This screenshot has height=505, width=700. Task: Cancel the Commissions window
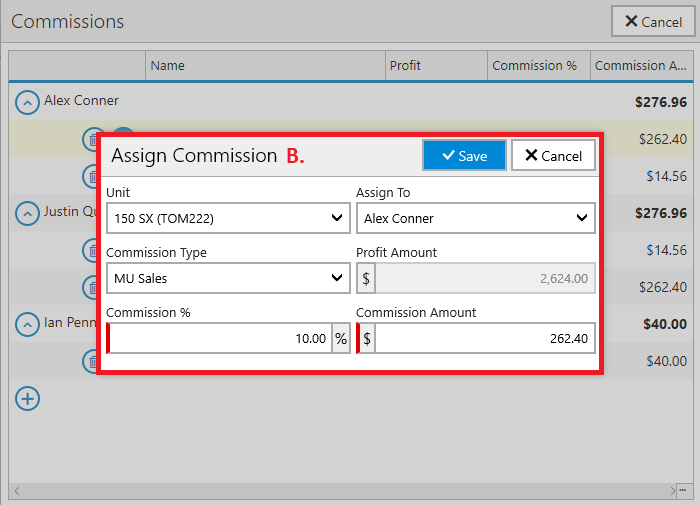tap(653, 21)
